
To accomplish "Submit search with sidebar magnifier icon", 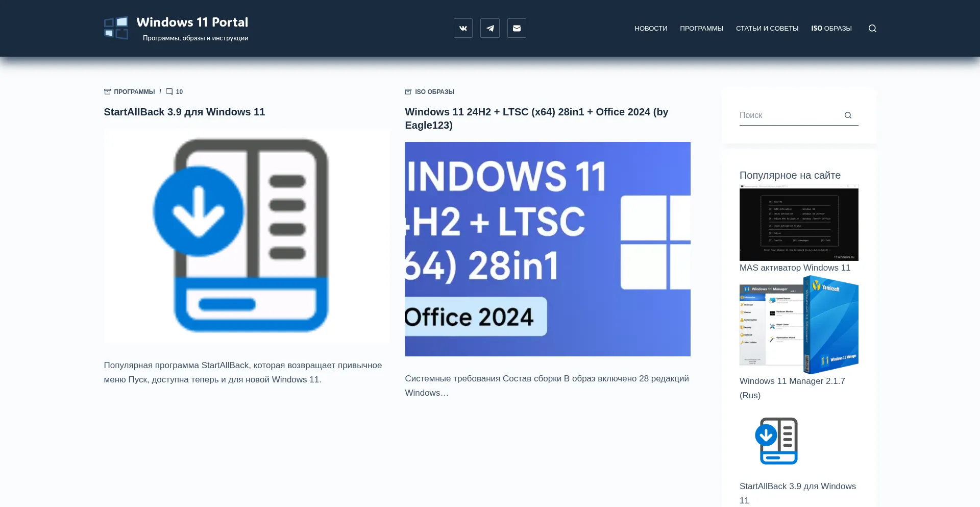I will pyautogui.click(x=848, y=115).
